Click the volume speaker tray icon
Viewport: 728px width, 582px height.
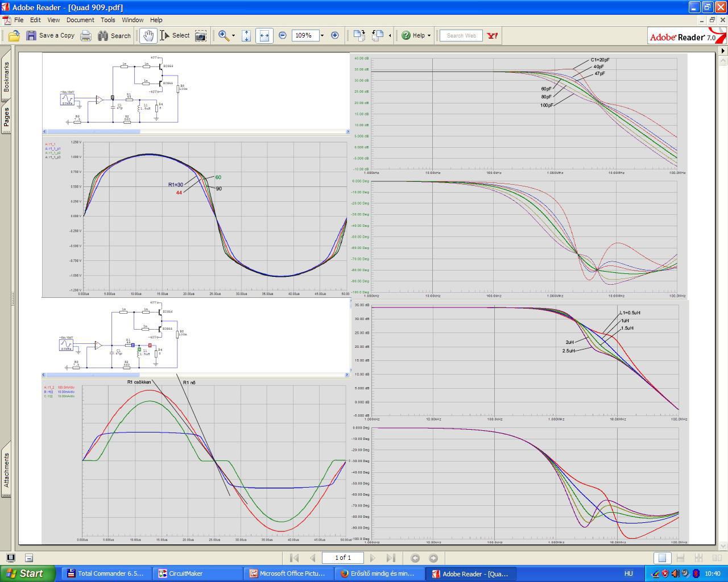click(675, 573)
